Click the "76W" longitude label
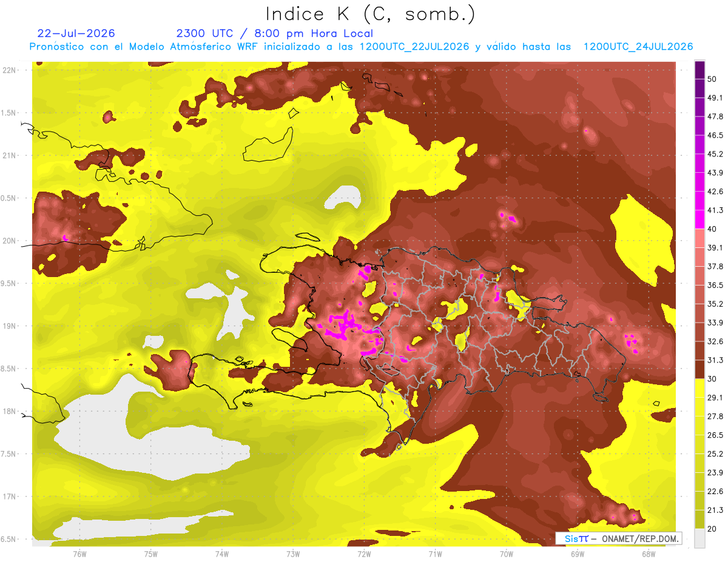Viewport: 728px width, 562px height. point(79,554)
